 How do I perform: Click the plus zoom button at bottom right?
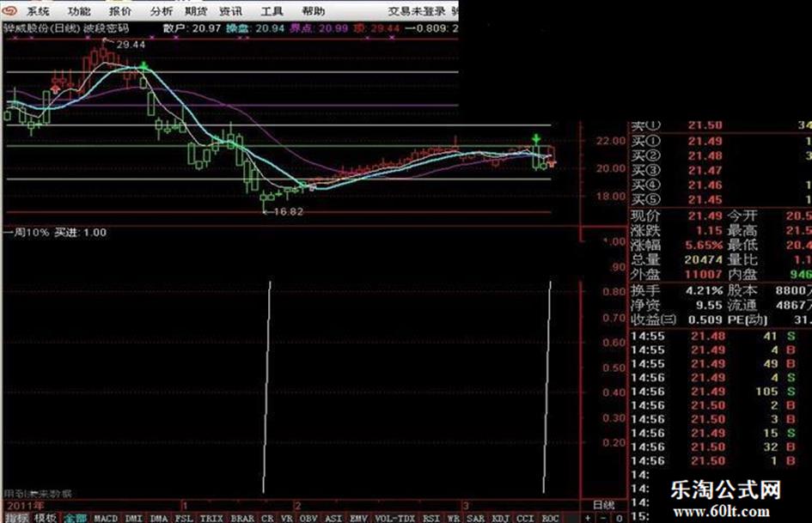tap(589, 518)
